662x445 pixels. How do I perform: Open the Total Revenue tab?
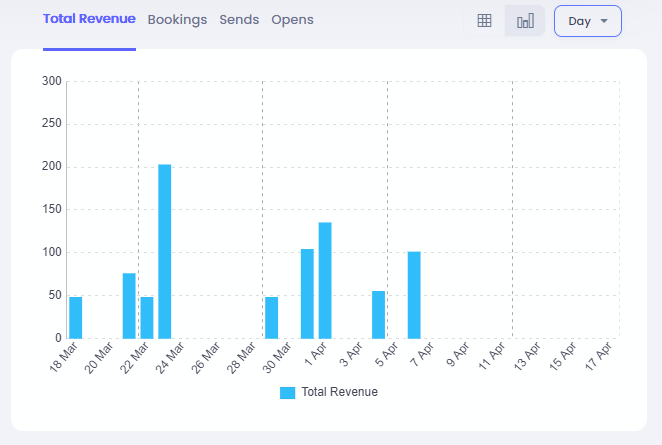(x=89, y=19)
